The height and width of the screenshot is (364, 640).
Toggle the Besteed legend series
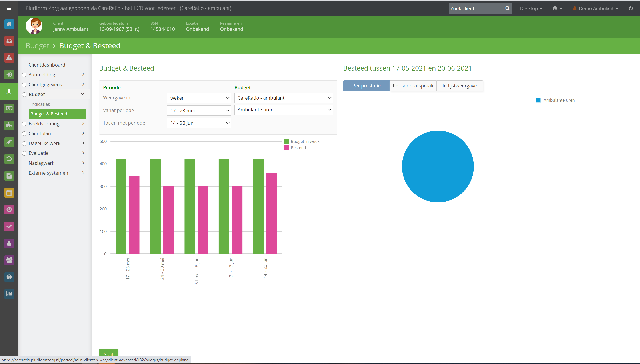click(x=295, y=148)
